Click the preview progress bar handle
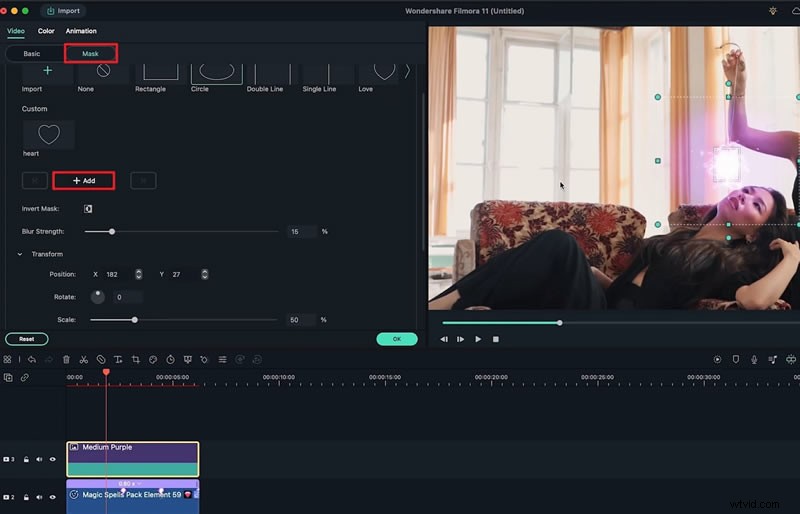 click(x=560, y=323)
